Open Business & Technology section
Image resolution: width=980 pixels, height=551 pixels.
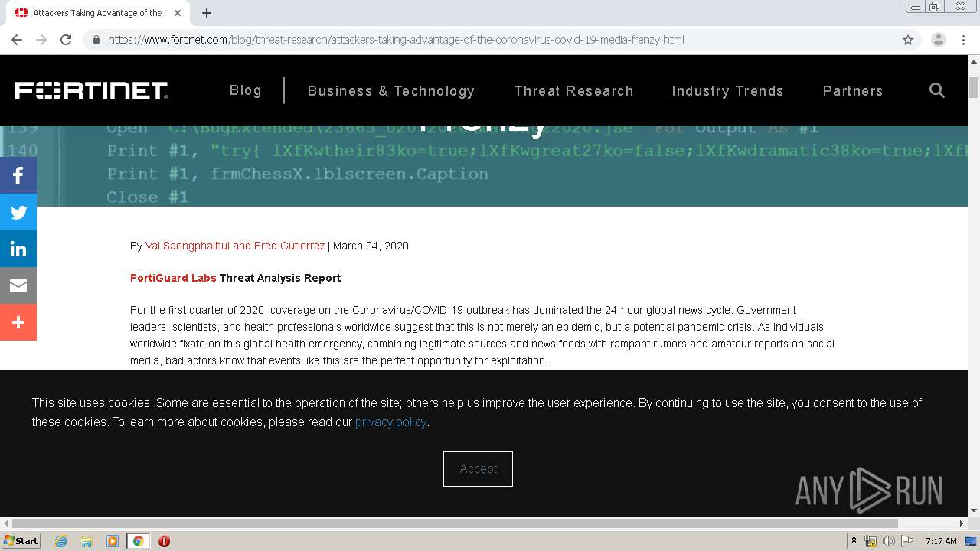pos(391,91)
